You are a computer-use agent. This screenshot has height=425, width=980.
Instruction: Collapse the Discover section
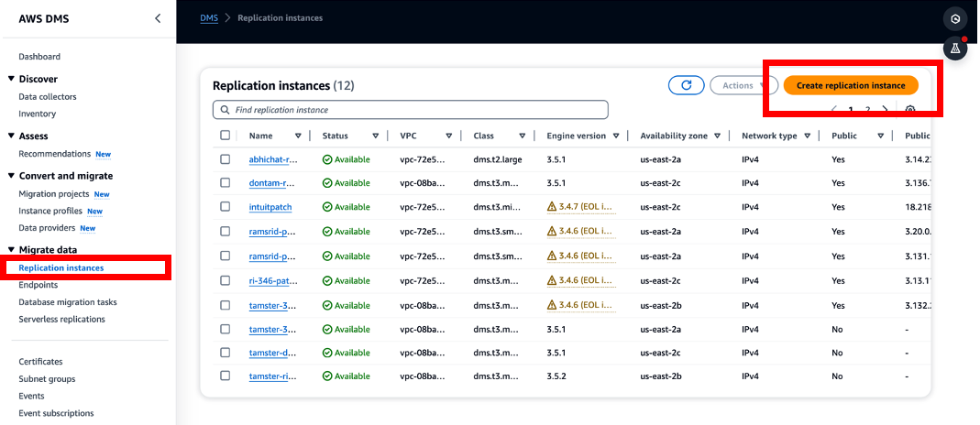(x=11, y=80)
